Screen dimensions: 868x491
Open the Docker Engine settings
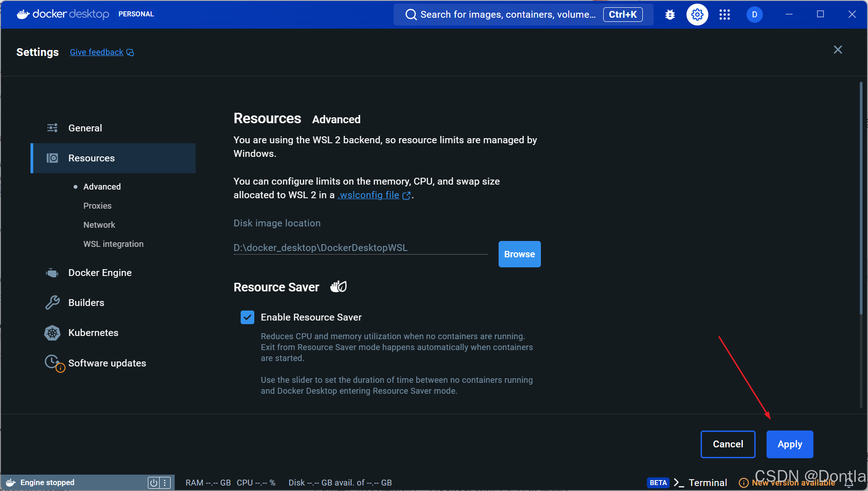113,273
